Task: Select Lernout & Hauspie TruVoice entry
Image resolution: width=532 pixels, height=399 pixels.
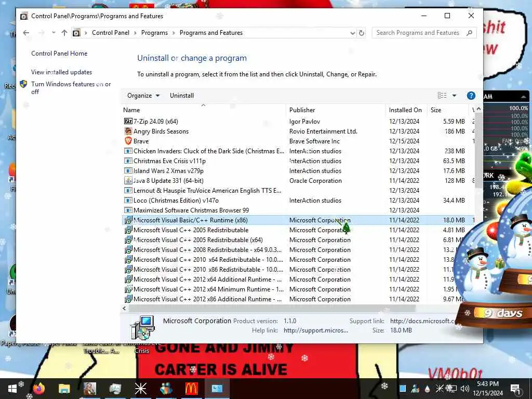Action: coord(298,190)
